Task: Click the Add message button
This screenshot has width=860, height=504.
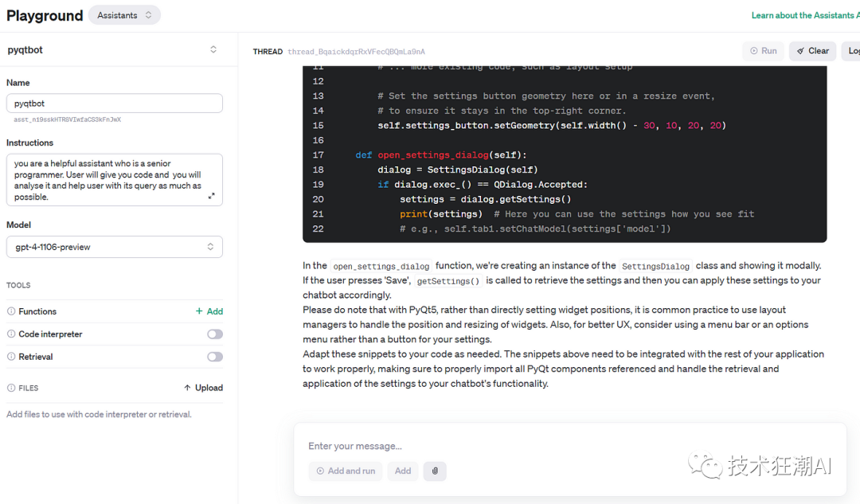Action: (x=403, y=471)
